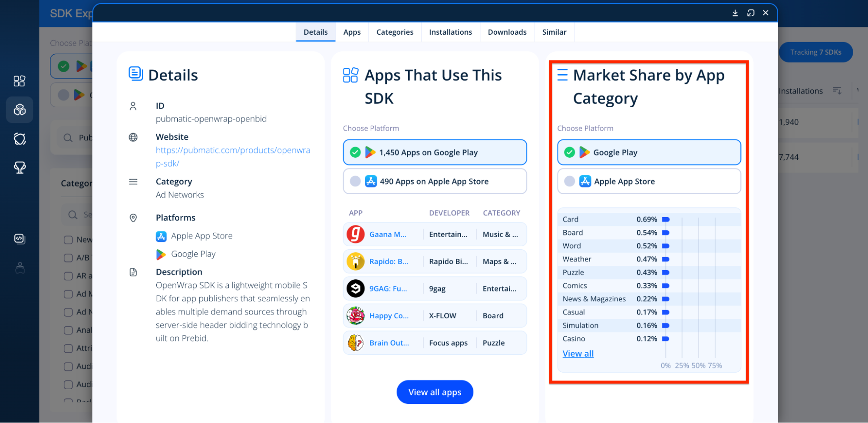This screenshot has width=868, height=423.
Task: Select 490 Apps on Apple App Store platform
Action: 435,181
